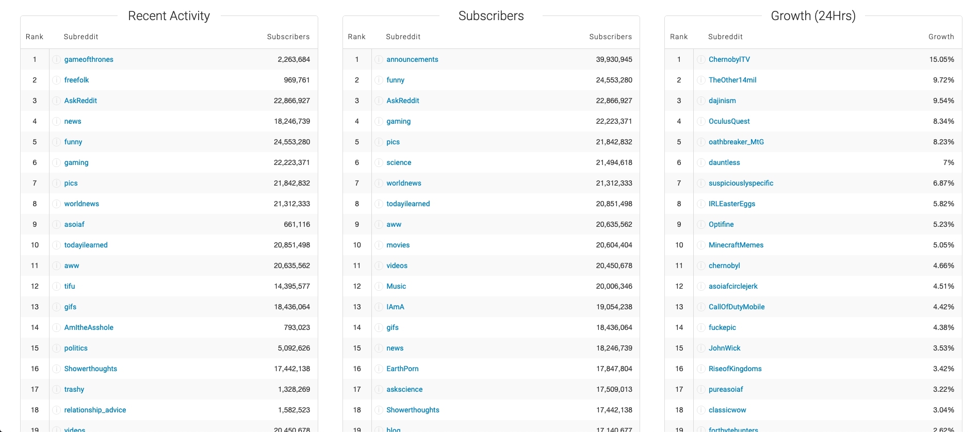Screen dimensions: 980x432
Task: Click Rank header in Subscribers table
Action: 356,37
